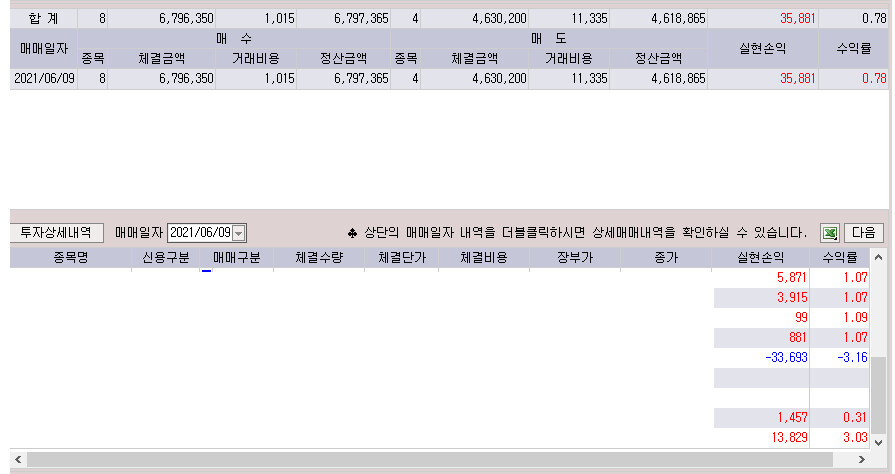Screen dimensions: 895x474
Task: Sort by the 신용구분 column header
Action: [166, 258]
